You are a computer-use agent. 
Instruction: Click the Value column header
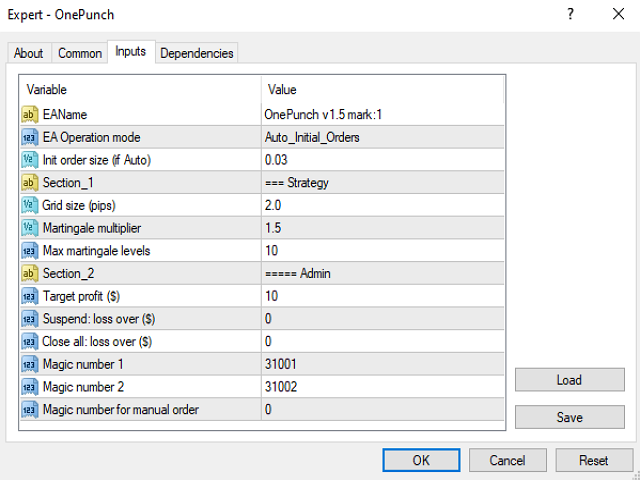[x=382, y=89]
